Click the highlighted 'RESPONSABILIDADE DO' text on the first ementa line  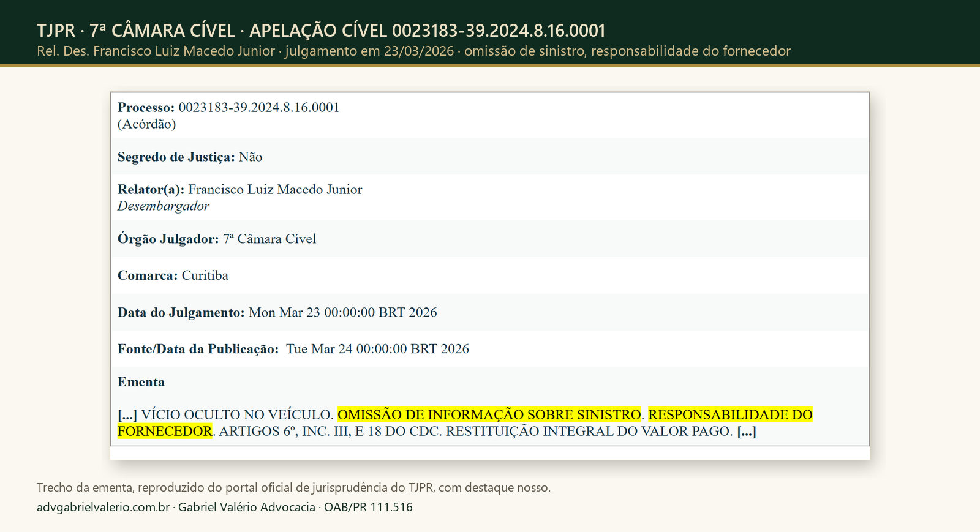[730, 415]
